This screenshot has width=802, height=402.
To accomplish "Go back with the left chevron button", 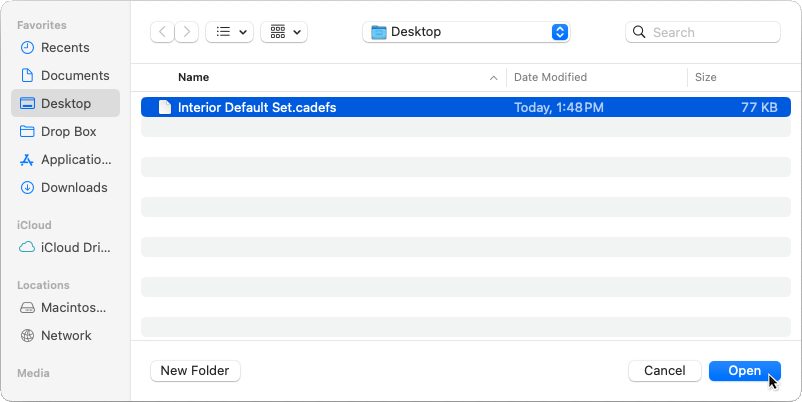I will coord(162,32).
